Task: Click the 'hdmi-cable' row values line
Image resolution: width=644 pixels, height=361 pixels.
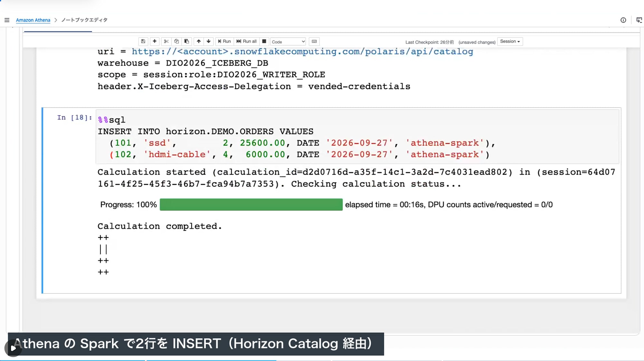Action: [x=299, y=154]
